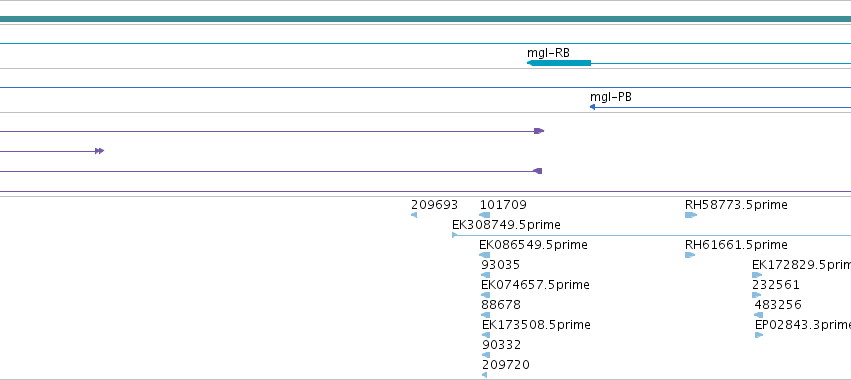Open the mgl-RB label
Viewport: 851px width, 380px height.
coord(548,53)
